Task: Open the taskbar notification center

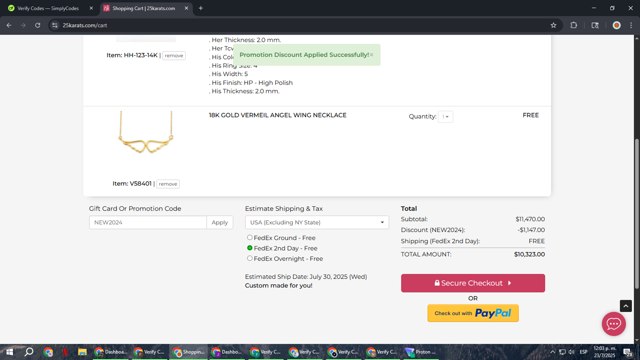Action: 628,352
